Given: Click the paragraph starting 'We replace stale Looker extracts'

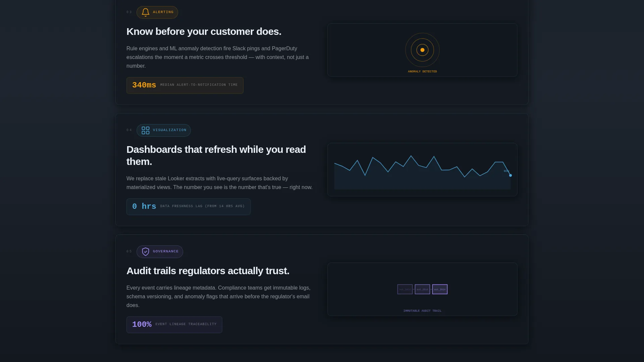Looking at the screenshot, I should click(219, 183).
